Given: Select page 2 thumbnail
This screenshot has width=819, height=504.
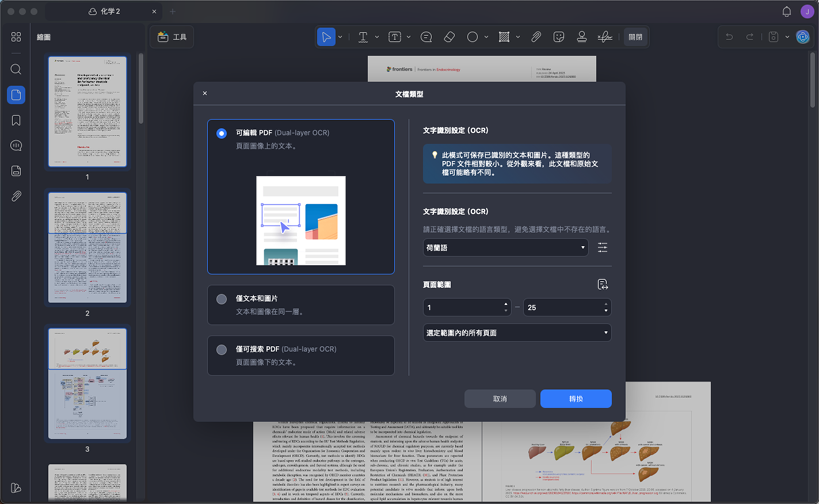Looking at the screenshot, I should tap(87, 247).
